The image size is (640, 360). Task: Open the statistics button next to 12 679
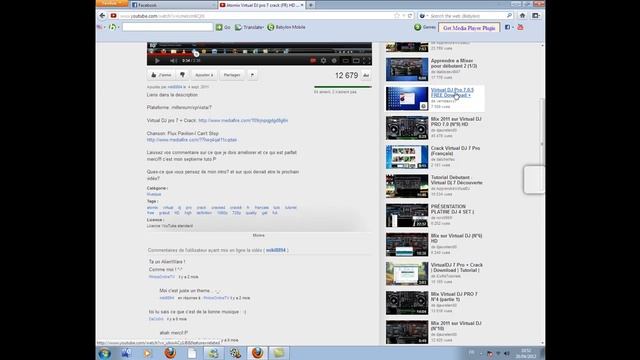tap(366, 76)
